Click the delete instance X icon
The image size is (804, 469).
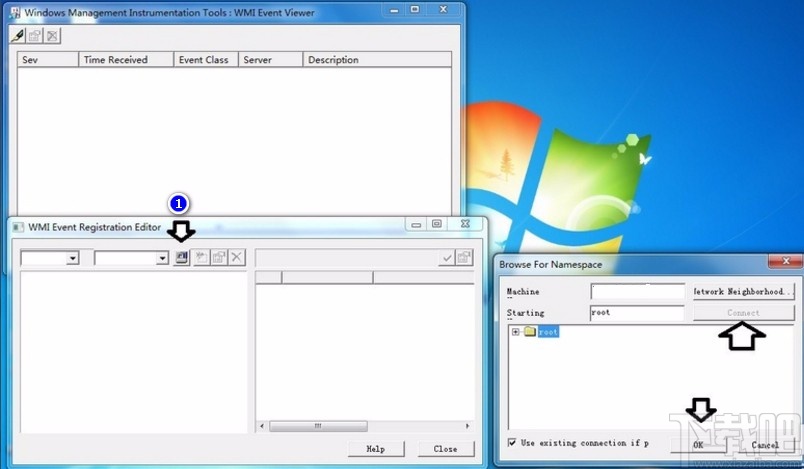236,257
